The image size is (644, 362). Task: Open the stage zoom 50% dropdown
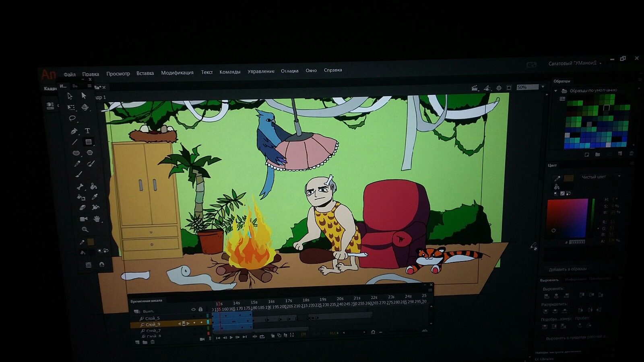(543, 87)
